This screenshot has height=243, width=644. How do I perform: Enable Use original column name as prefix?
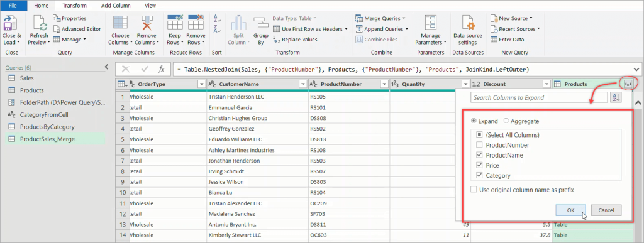pyautogui.click(x=474, y=190)
